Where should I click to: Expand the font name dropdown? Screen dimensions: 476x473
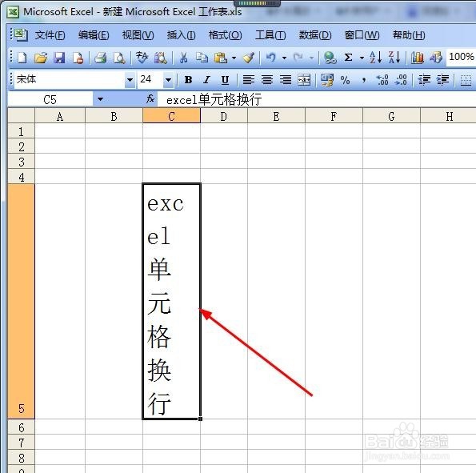130,80
